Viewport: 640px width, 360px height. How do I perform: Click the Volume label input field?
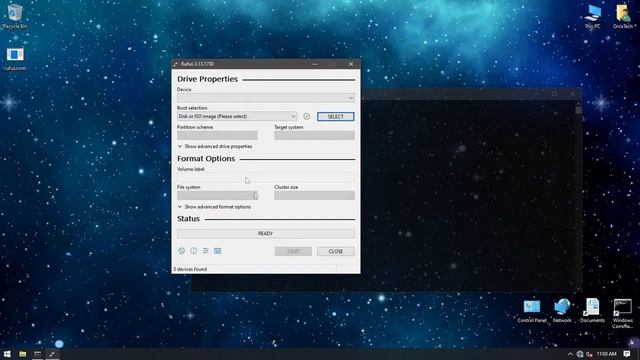pos(266,178)
